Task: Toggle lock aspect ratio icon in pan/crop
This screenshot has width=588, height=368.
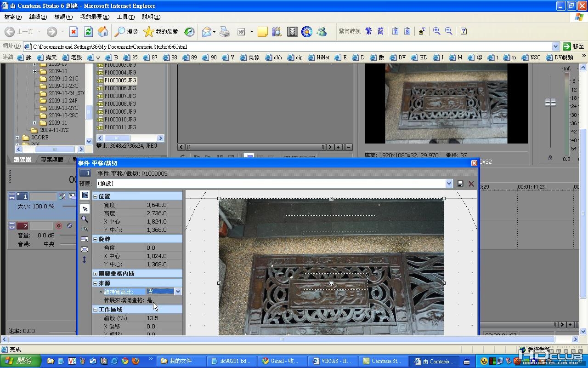Action: [85, 239]
